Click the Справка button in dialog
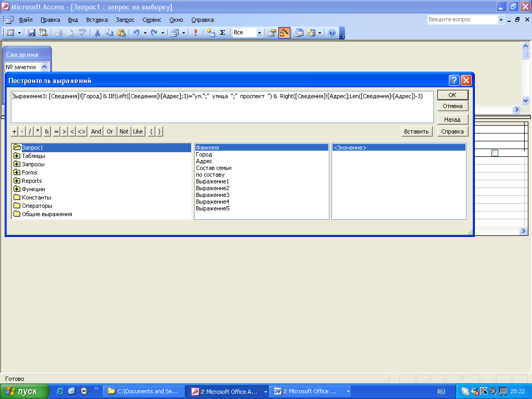The image size is (532, 399). coord(453,131)
